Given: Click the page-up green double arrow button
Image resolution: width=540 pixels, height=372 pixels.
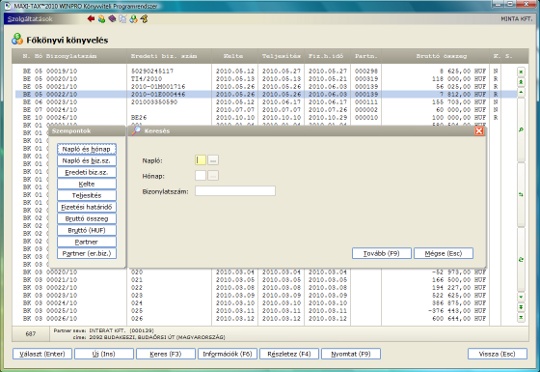Looking at the screenshot, I should click(521, 82).
